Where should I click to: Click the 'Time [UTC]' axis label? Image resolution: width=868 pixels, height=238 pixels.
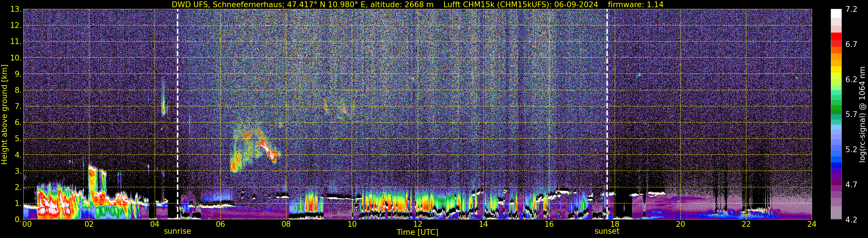[417, 232]
